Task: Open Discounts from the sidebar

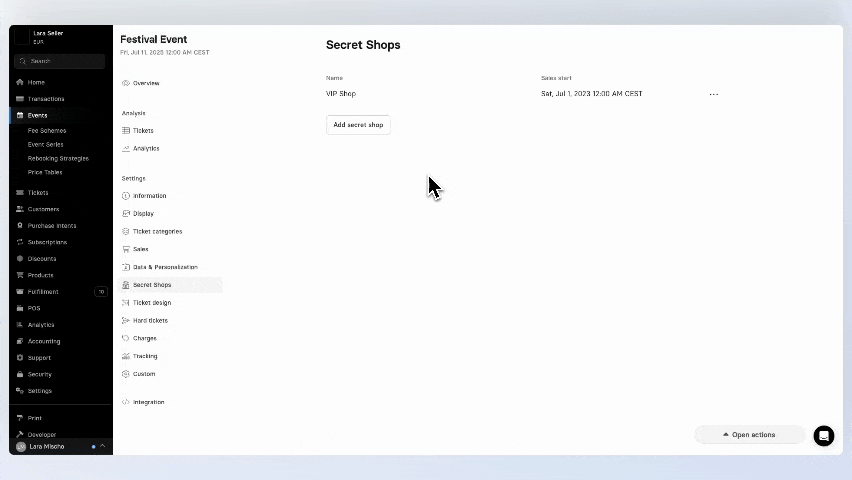Action: (x=20, y=259)
